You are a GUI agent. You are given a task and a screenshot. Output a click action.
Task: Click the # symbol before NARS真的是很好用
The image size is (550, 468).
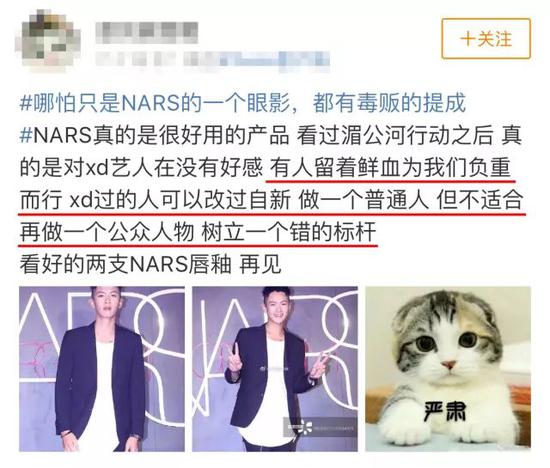coord(26,135)
